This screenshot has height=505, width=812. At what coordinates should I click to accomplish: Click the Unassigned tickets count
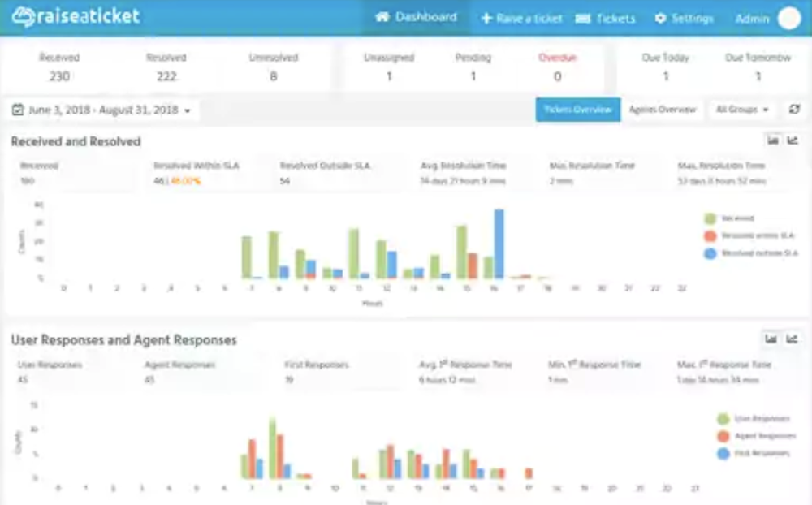click(389, 76)
